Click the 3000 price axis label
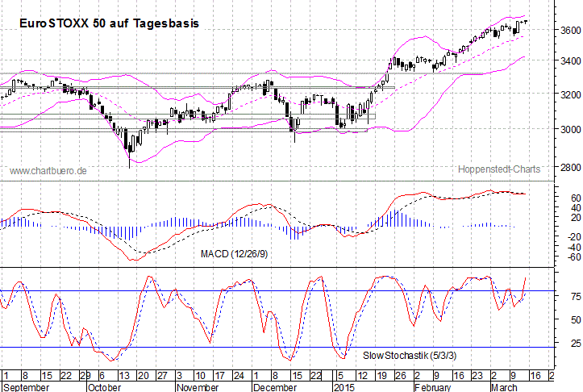The height and width of the screenshot is (392, 583). [570, 129]
